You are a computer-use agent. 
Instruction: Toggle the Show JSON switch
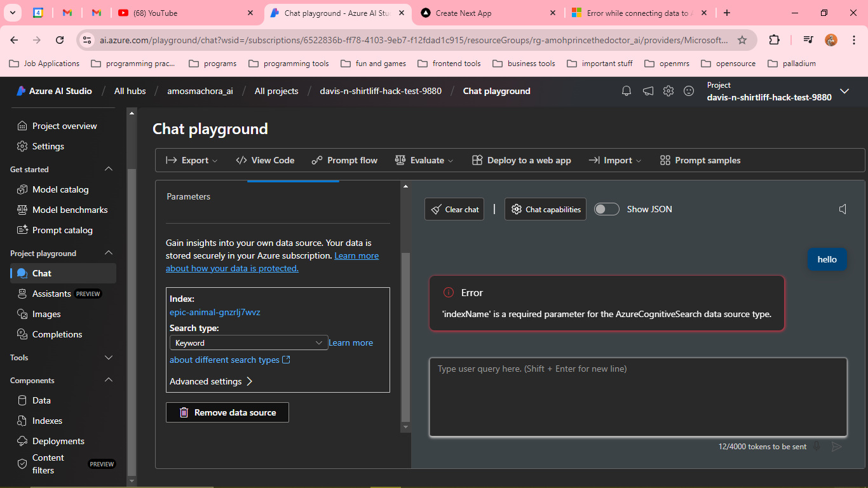tap(607, 209)
